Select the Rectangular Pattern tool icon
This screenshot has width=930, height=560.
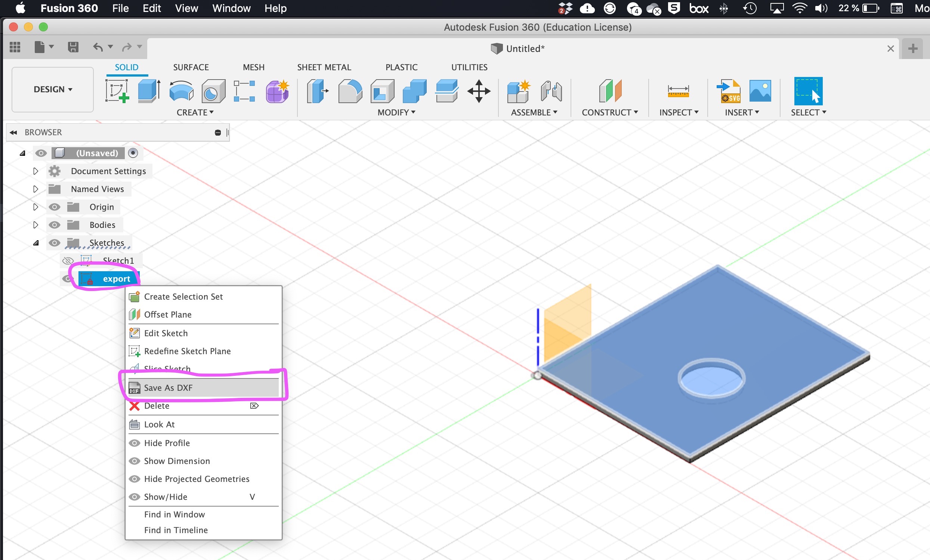[x=244, y=91]
